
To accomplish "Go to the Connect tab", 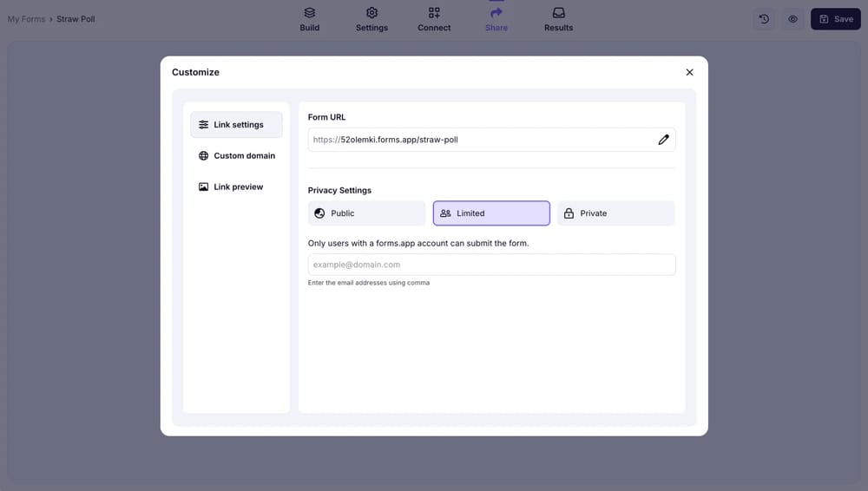I will [434, 19].
